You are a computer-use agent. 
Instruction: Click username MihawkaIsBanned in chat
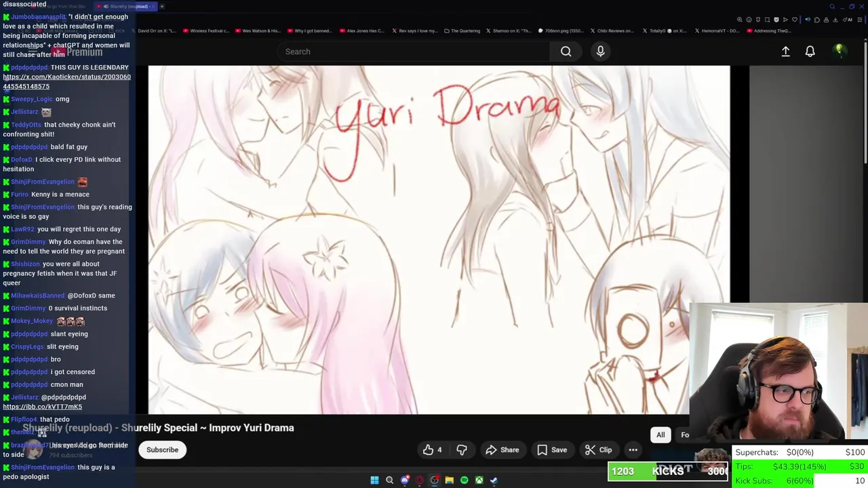[38, 296]
